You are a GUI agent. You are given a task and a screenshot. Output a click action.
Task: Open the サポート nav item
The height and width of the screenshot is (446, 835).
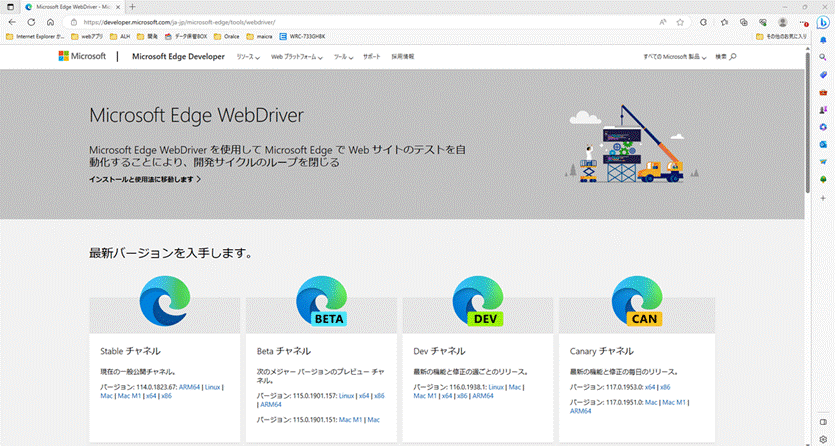click(x=372, y=56)
